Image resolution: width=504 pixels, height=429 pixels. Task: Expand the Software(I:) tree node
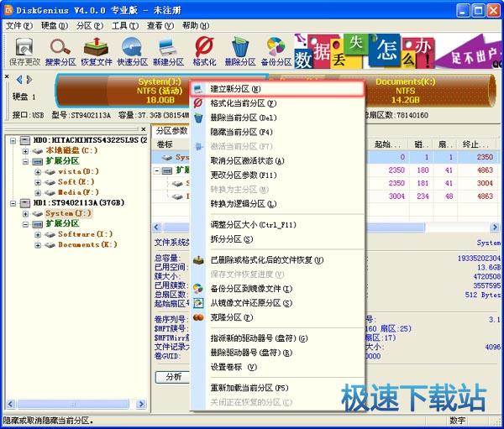coord(38,234)
